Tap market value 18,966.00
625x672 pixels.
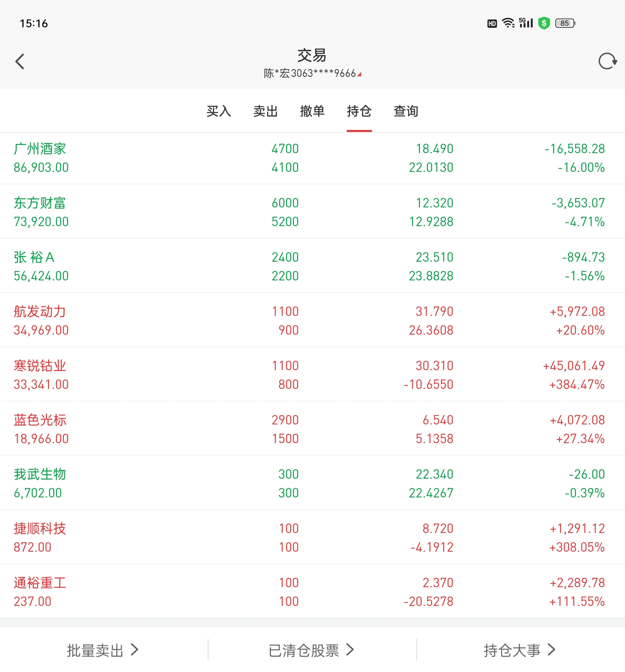41,439
